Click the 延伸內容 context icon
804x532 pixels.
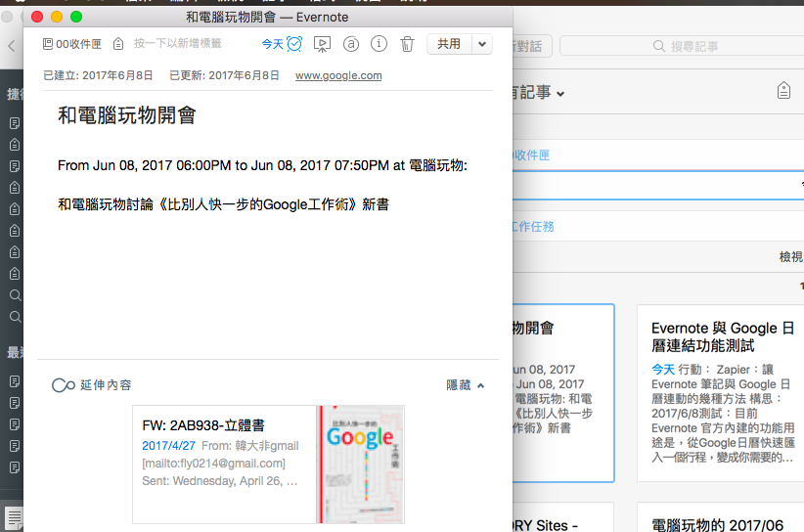(64, 385)
